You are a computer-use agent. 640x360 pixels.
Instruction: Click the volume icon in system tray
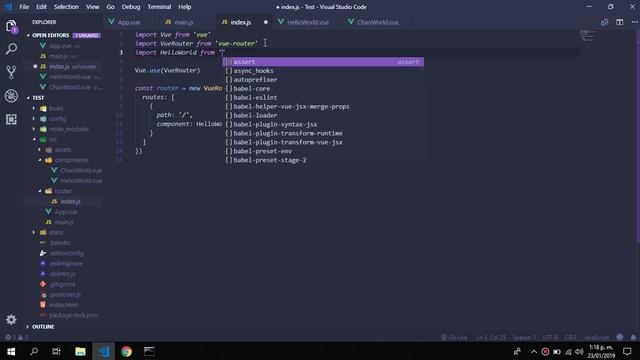click(579, 351)
